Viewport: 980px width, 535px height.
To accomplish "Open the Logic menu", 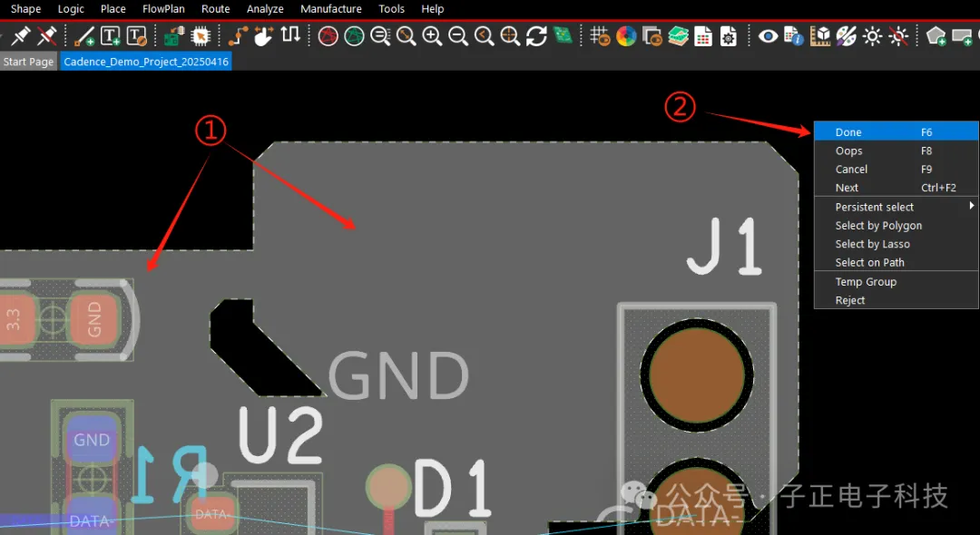I will point(72,9).
